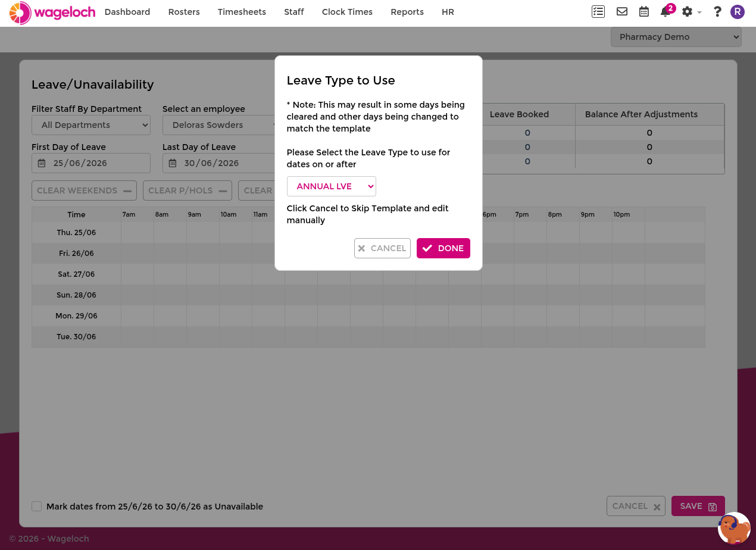
Task: Click calendar icon in Last Day of Leave
Action: [x=173, y=163]
